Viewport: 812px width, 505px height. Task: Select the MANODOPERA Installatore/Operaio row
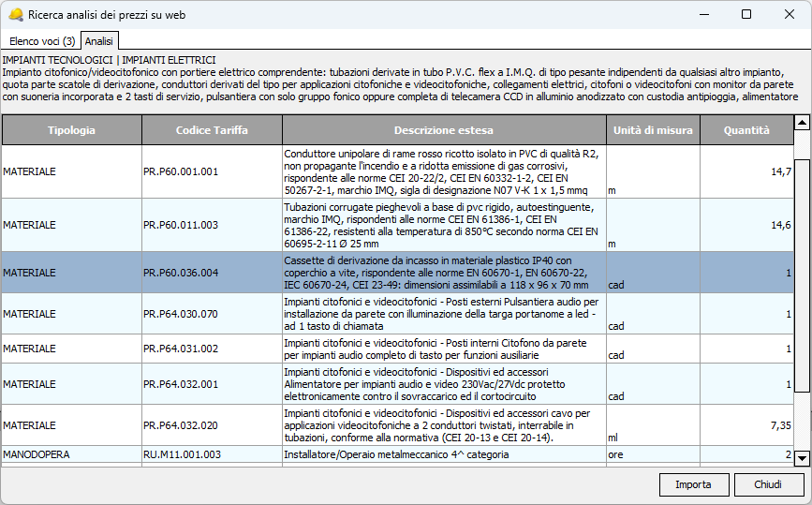pos(212,454)
